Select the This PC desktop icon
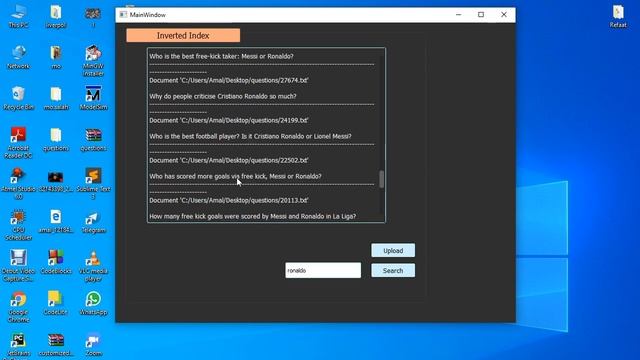The image size is (640, 360). tap(18, 16)
